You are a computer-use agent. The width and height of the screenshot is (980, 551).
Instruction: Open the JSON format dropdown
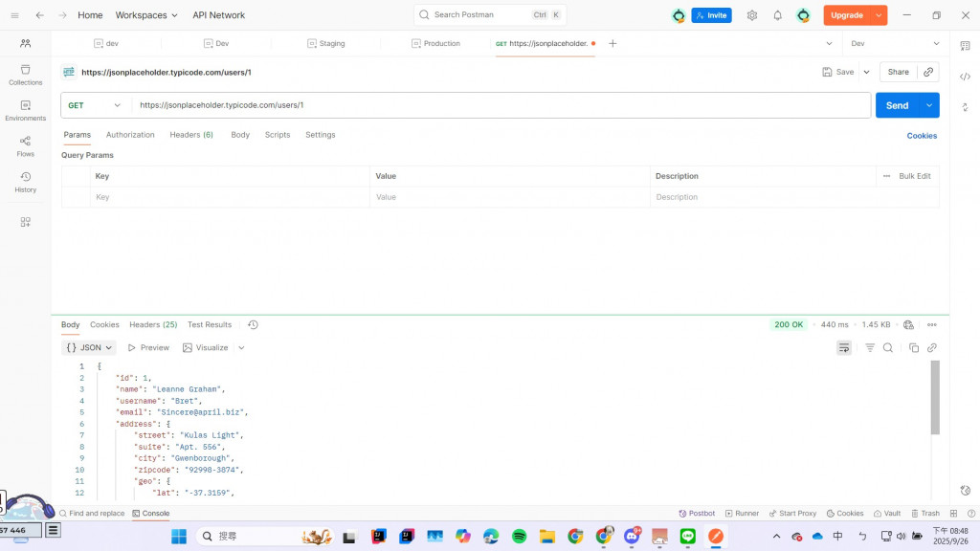pyautogui.click(x=89, y=348)
